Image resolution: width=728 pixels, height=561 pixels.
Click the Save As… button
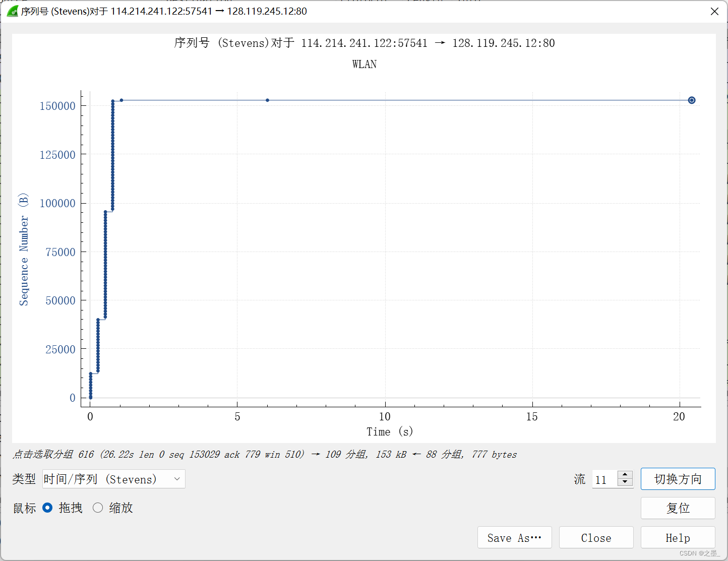click(515, 538)
